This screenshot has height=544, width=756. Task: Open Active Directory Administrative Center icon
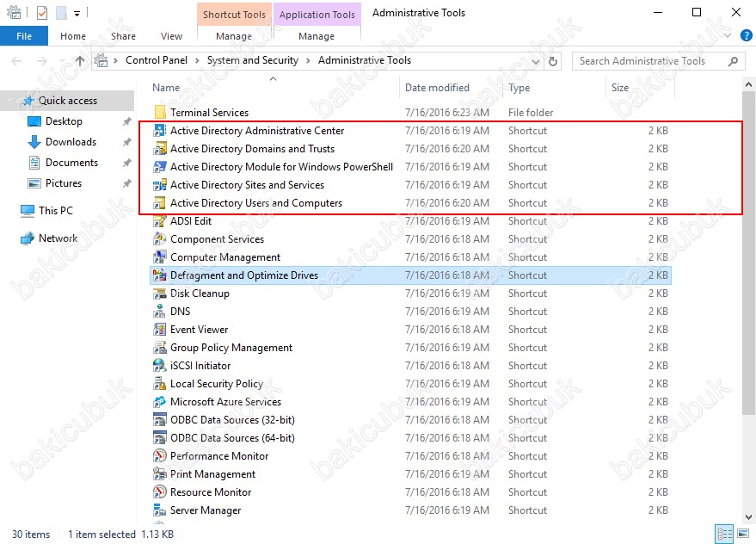160,131
